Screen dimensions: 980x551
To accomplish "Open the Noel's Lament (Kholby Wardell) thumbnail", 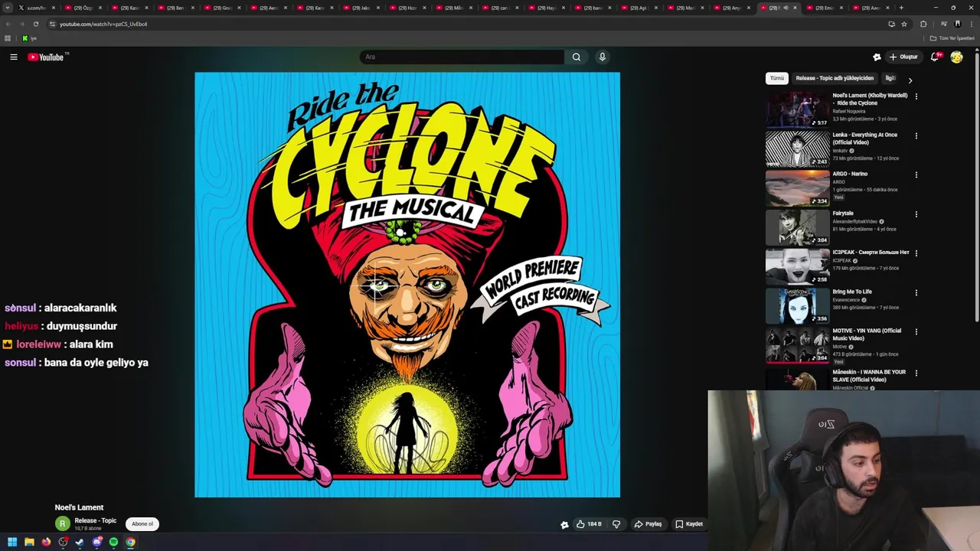I will 797,109.
